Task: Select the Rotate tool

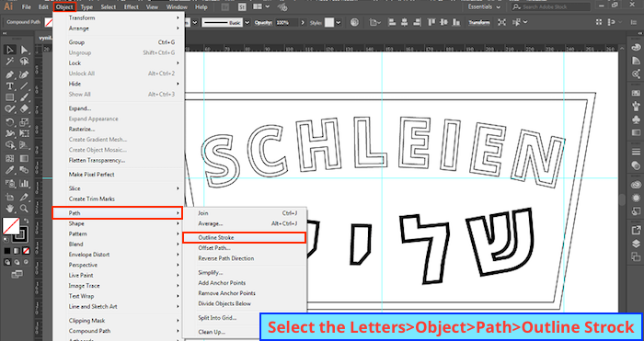Action: tap(10, 122)
